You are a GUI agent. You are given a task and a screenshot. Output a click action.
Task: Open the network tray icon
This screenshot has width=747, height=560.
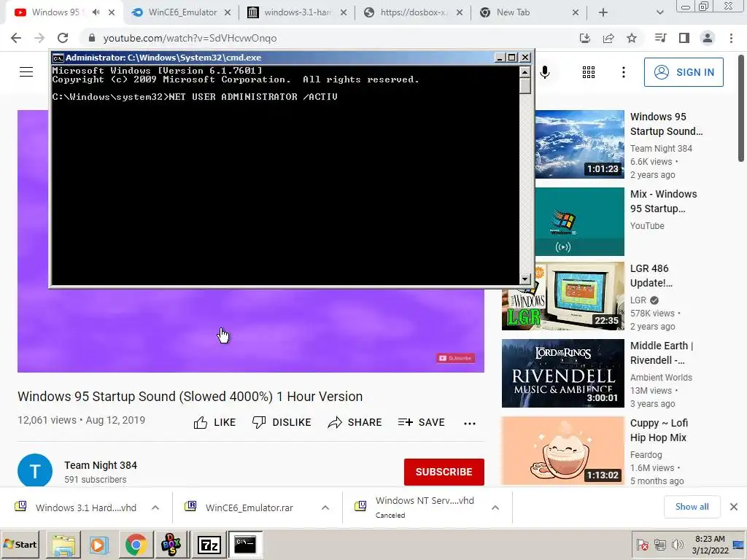point(659,545)
